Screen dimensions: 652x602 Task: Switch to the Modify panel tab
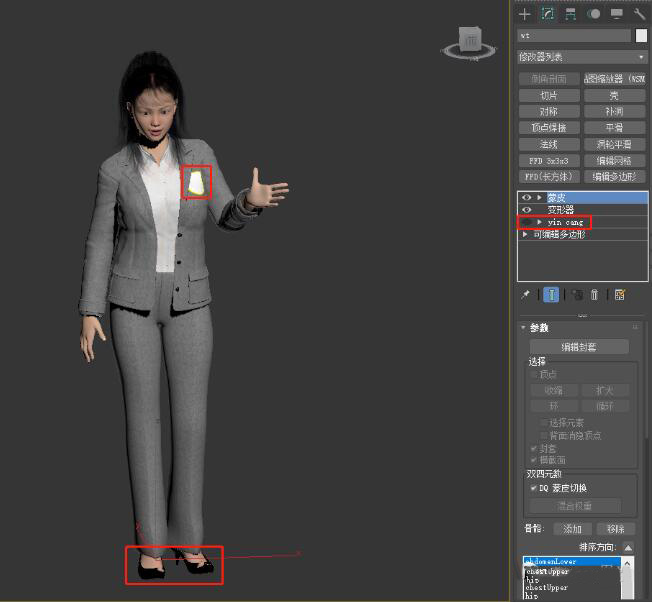(548, 14)
